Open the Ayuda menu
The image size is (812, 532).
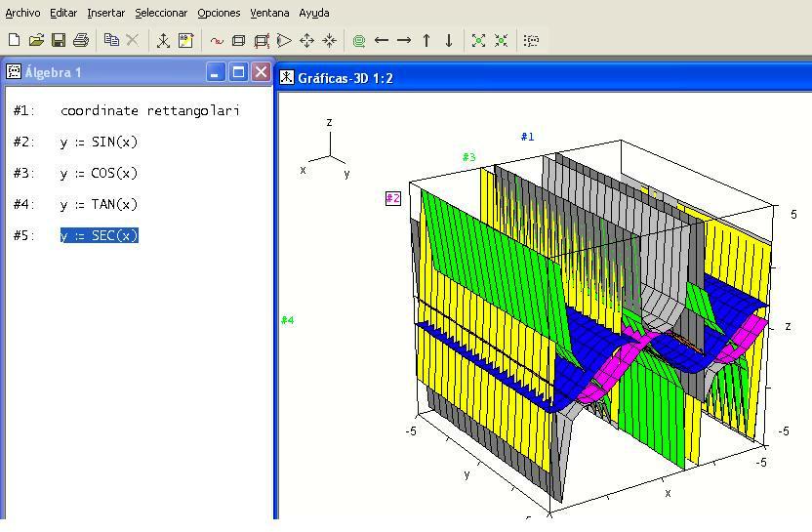tap(314, 13)
